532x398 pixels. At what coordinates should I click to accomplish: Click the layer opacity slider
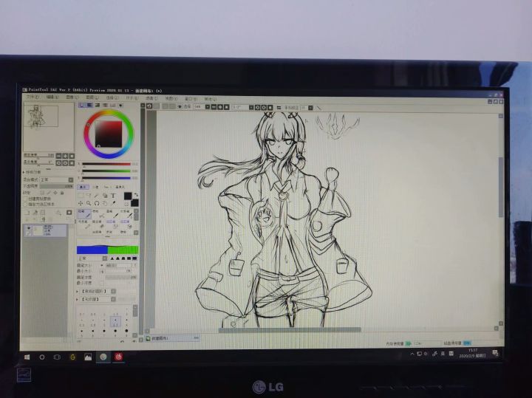(57, 186)
